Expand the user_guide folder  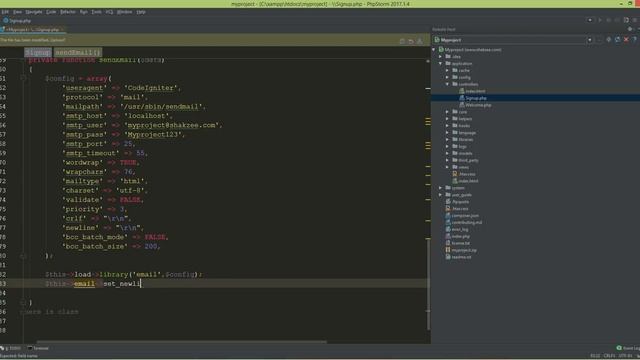440,195
